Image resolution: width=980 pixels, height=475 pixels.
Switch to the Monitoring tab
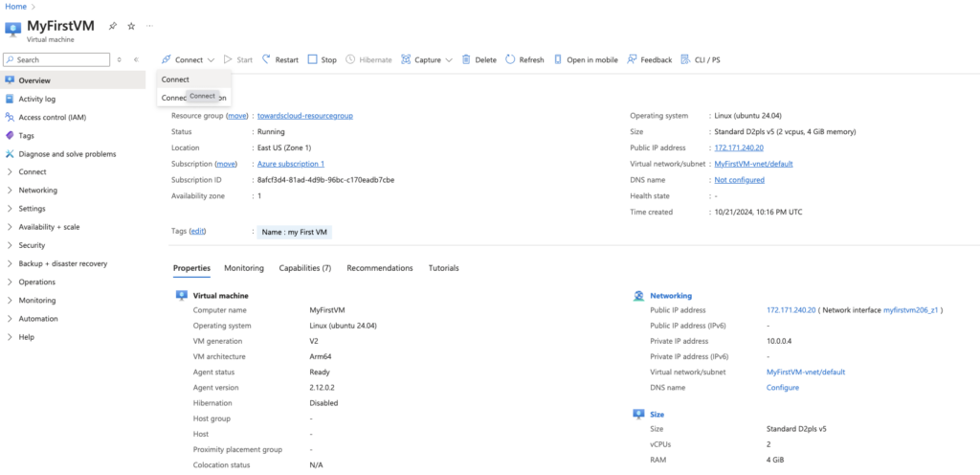[244, 268]
